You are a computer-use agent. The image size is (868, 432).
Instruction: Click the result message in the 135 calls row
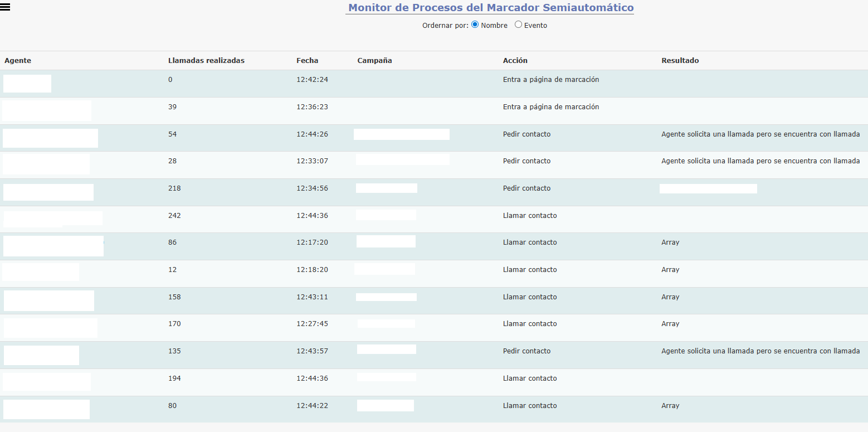pyautogui.click(x=760, y=351)
